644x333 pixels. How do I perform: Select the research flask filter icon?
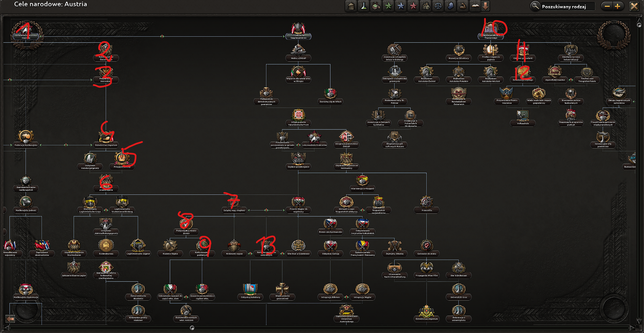click(x=364, y=6)
